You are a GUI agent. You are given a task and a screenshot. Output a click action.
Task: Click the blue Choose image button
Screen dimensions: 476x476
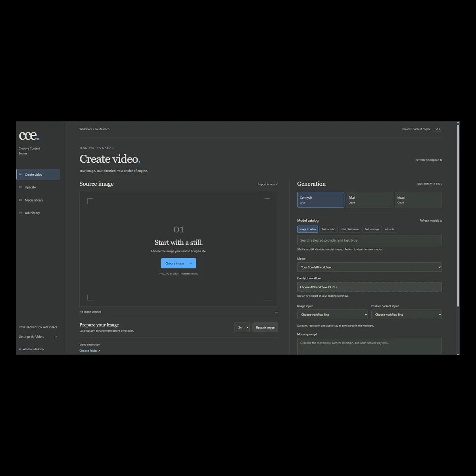pos(178,263)
